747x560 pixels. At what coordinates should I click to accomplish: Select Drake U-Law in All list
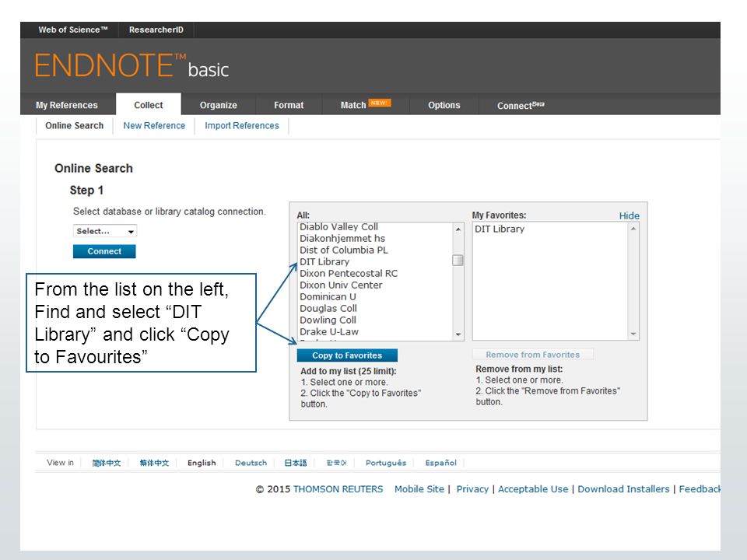click(x=328, y=331)
